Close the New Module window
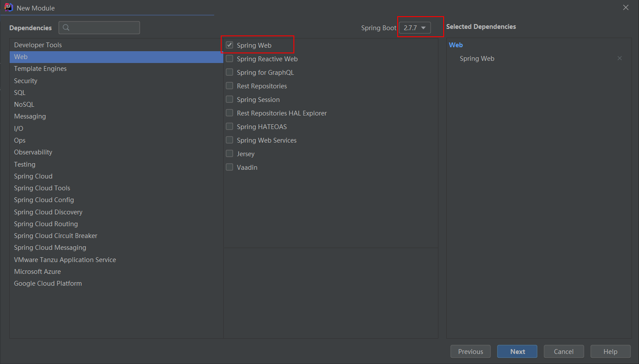 click(x=626, y=7)
